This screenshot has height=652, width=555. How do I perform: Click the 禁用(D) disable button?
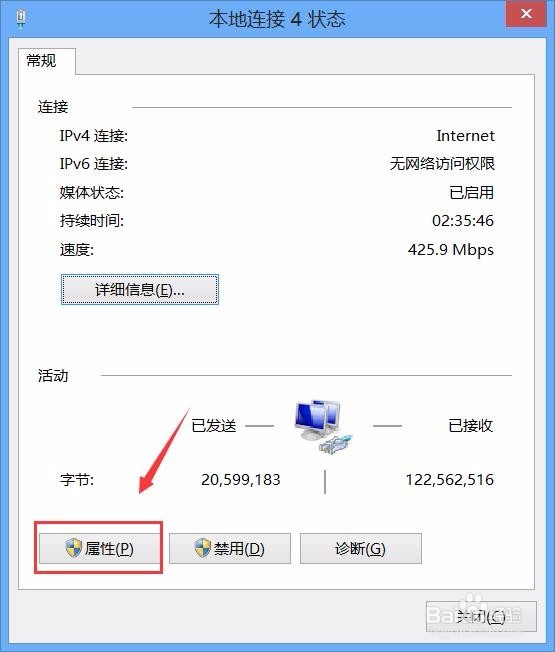click(230, 548)
